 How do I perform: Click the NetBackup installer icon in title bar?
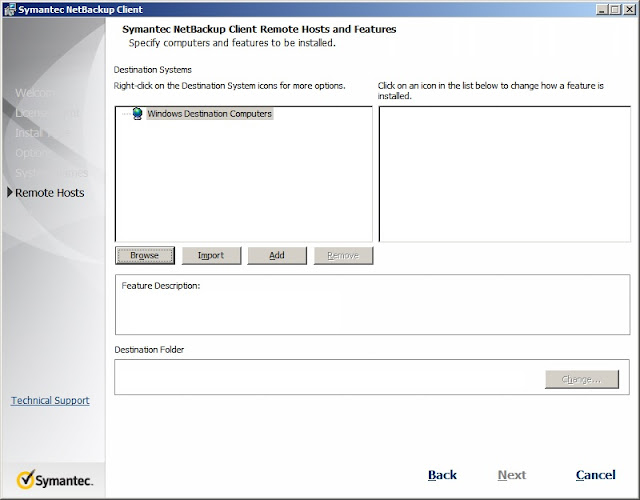click(9, 9)
